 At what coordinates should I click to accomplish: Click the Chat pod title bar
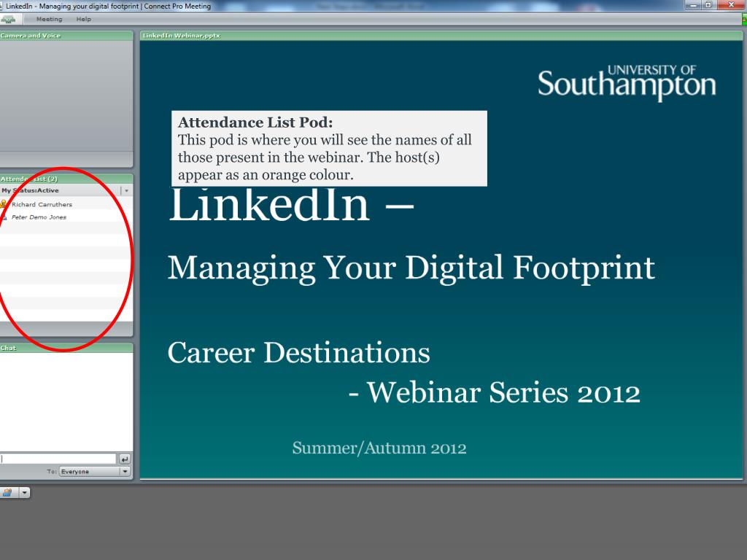click(x=66, y=348)
